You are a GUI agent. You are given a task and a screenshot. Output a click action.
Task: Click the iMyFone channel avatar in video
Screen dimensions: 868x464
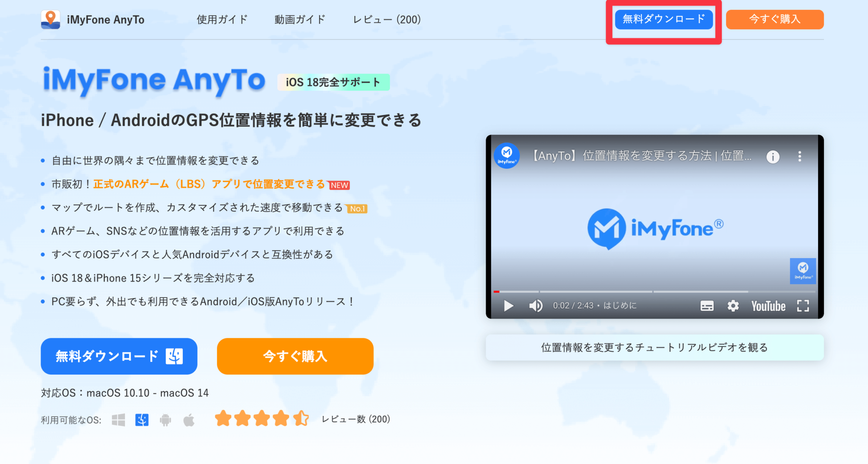[507, 156]
